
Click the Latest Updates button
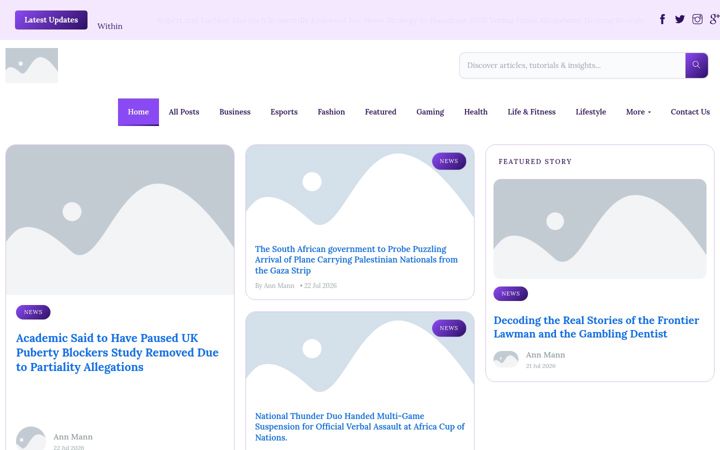51,20
